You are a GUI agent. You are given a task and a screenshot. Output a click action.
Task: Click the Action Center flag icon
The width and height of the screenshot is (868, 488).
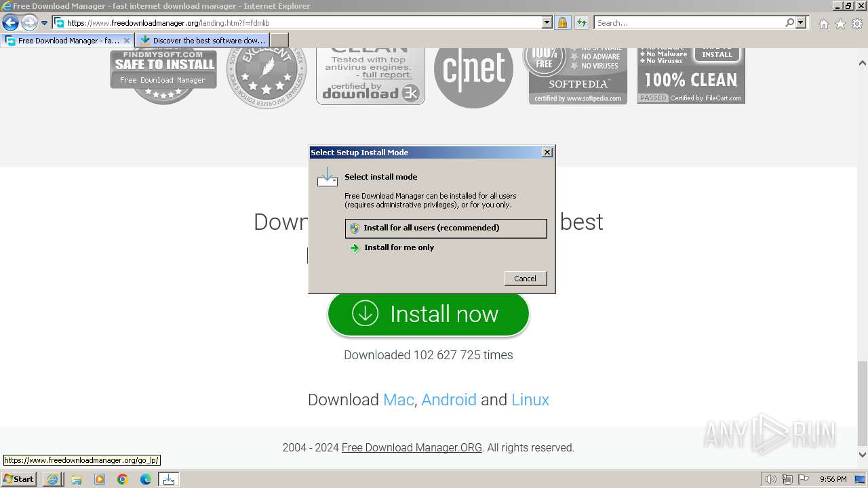(804, 479)
